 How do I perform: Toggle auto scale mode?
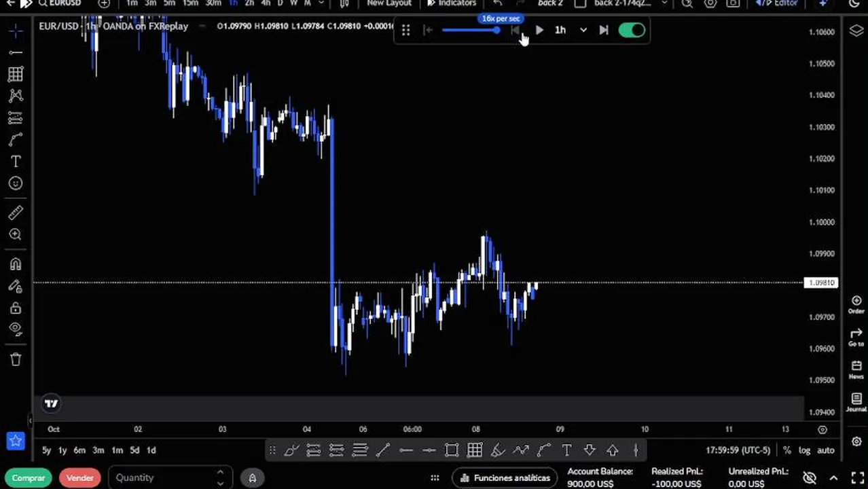(826, 450)
